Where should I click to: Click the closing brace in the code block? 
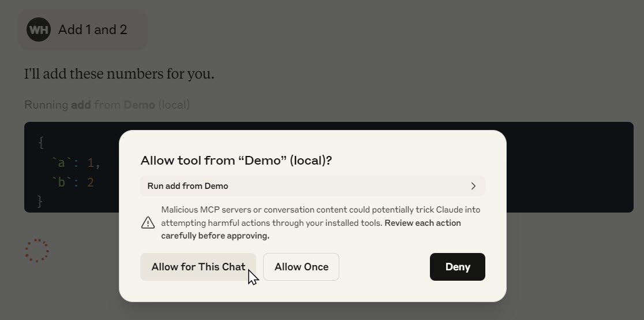tap(40, 201)
